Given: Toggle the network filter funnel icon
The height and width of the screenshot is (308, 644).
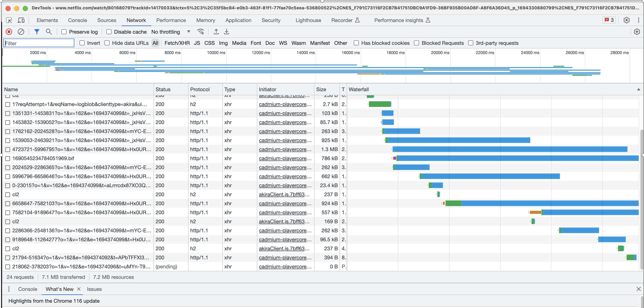Looking at the screenshot, I should pos(37,32).
